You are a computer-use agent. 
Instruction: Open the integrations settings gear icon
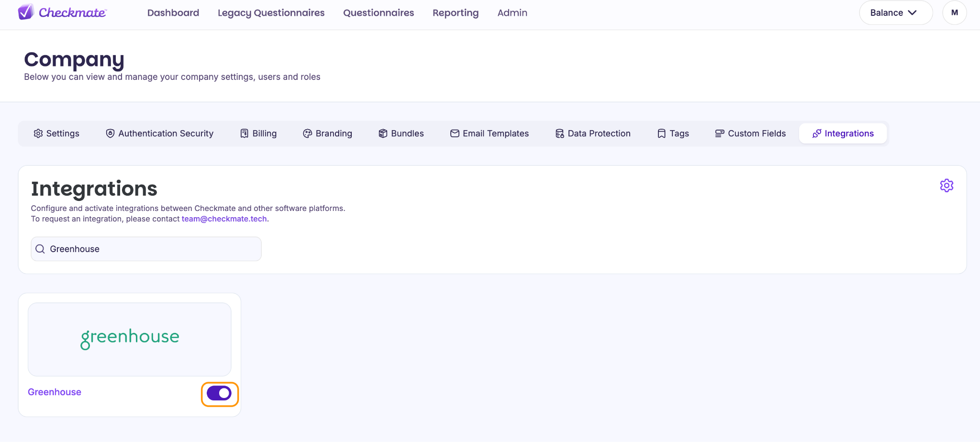coord(947,186)
